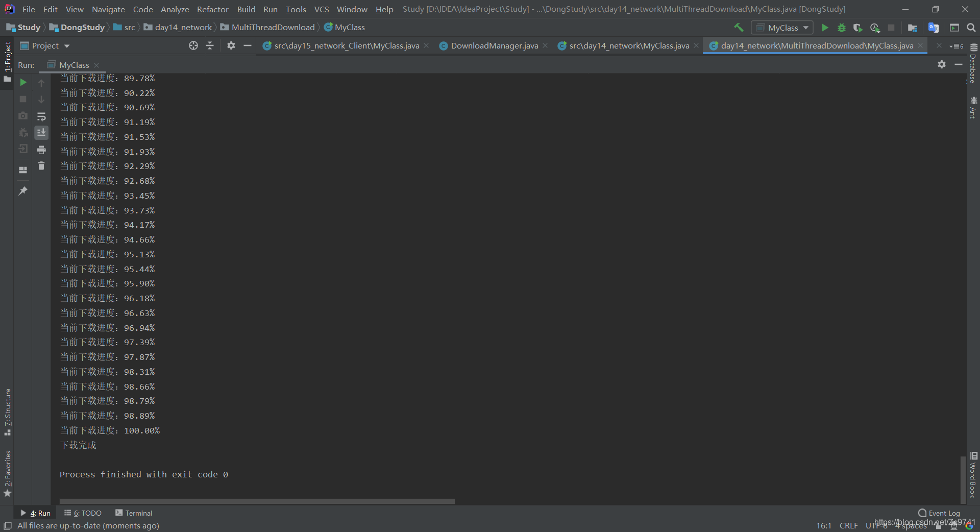Run MyClass with coverage
This screenshot has height=532, width=980.
coord(858,28)
